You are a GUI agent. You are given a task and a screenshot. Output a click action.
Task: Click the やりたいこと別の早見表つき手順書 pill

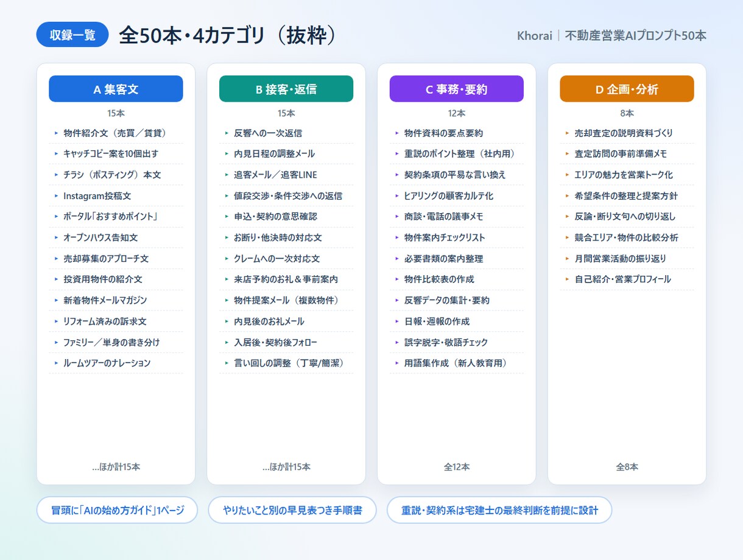click(292, 510)
